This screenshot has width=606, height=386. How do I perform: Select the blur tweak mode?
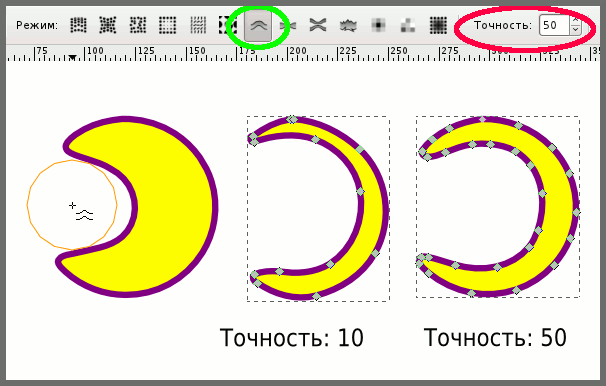[x=438, y=26]
